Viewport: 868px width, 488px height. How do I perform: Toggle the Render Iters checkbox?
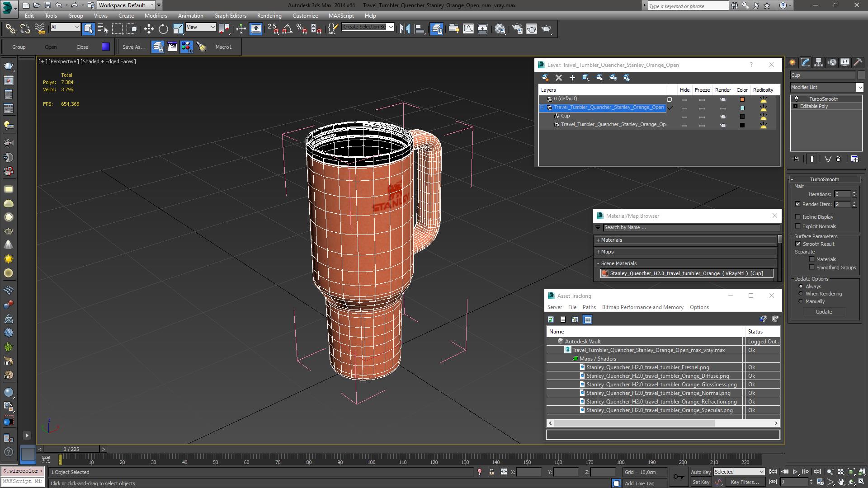798,204
